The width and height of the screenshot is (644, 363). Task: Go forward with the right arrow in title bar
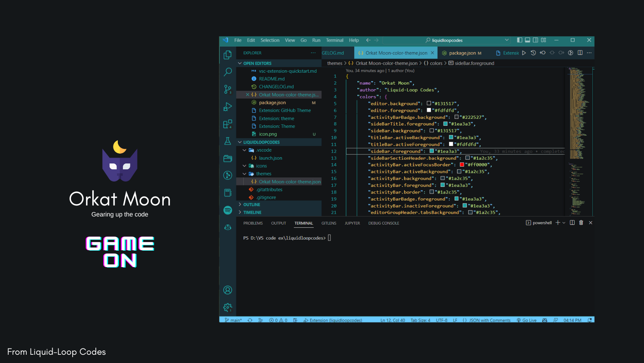376,40
